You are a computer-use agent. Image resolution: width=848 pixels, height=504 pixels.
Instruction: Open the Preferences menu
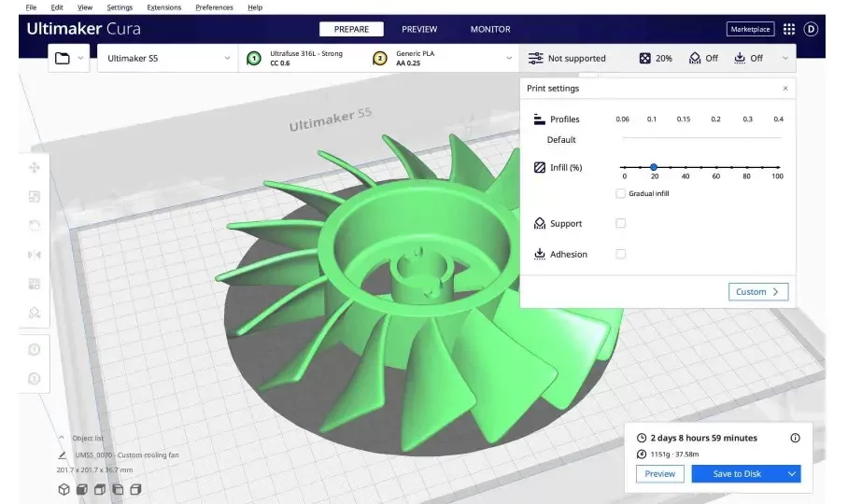(x=214, y=7)
